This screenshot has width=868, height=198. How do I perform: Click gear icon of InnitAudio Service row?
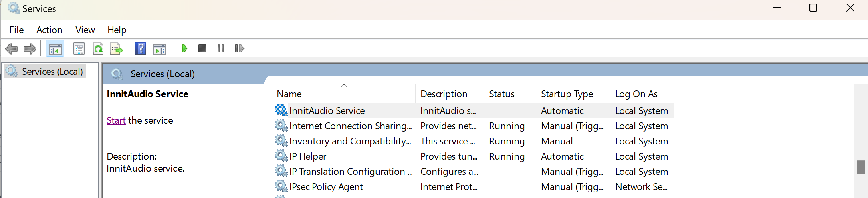[x=281, y=110]
